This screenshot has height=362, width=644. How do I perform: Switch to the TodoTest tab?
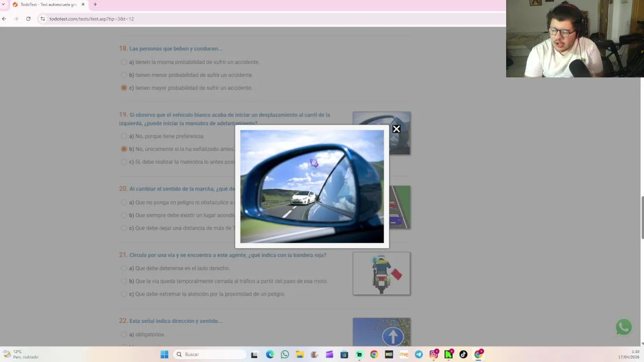48,5
